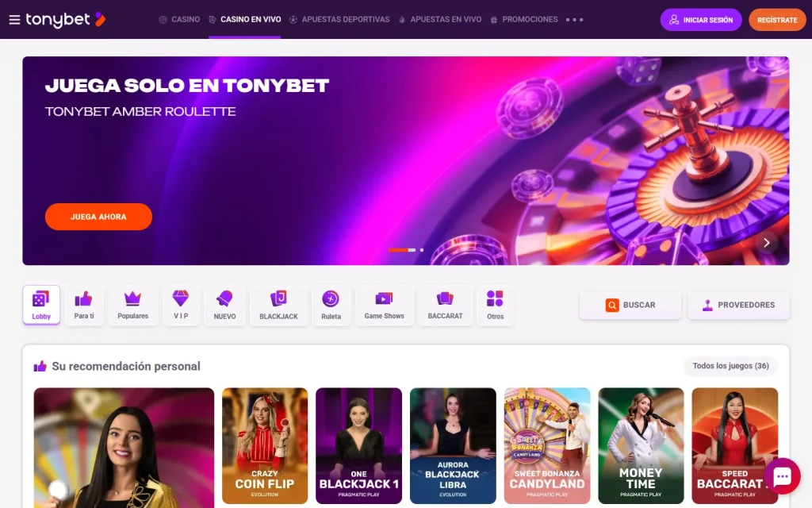Image resolution: width=812 pixels, height=508 pixels.
Task: Open the Promociones nav item
Action: pos(524,20)
